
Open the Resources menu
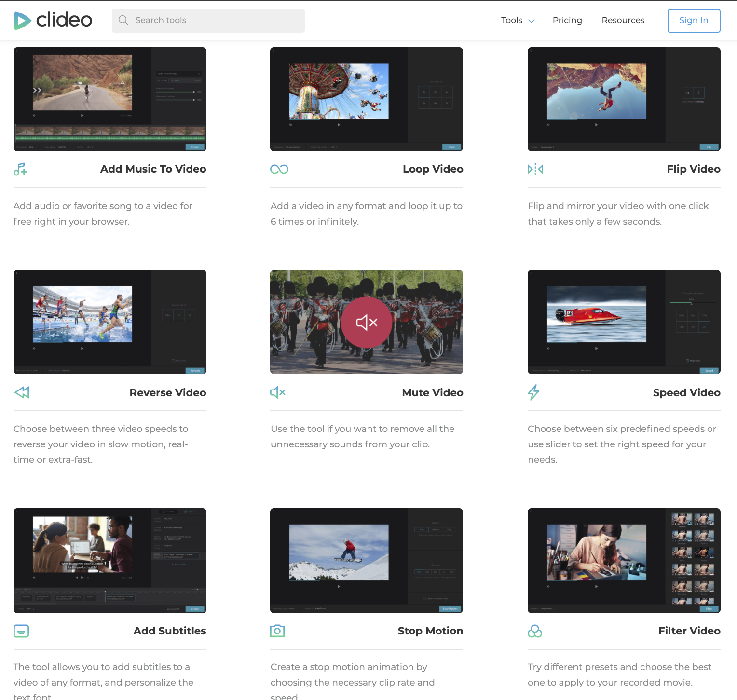(623, 20)
